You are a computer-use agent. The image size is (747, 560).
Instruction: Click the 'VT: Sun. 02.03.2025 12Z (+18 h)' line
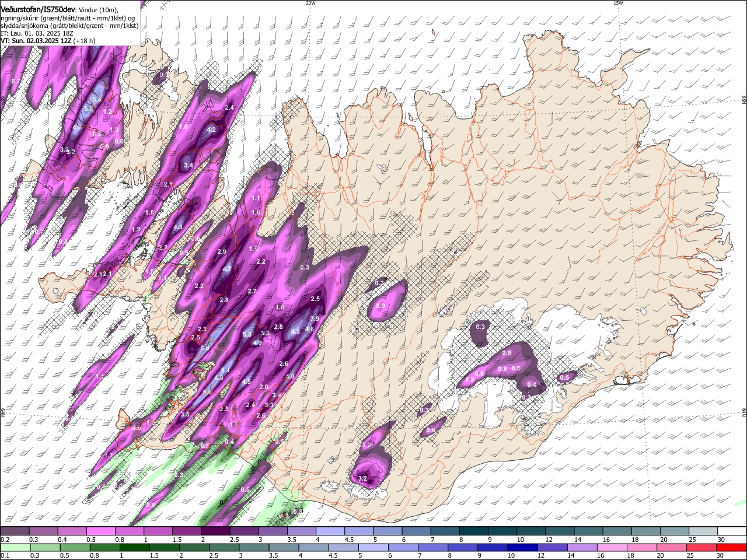[48, 41]
